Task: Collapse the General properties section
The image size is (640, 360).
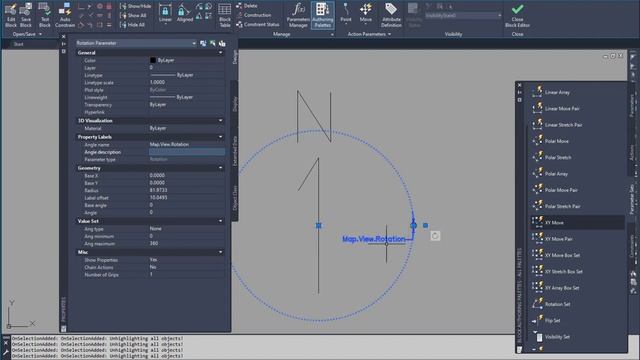Action: [x=220, y=53]
